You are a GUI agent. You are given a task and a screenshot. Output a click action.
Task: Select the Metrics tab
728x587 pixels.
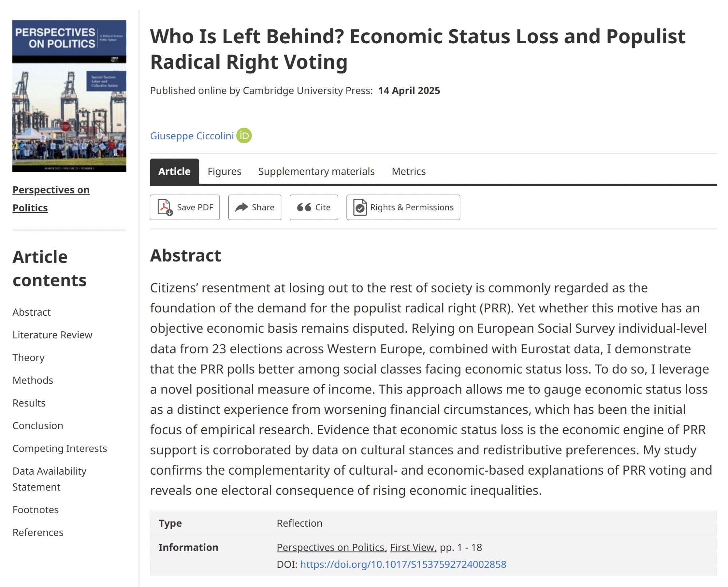(408, 171)
